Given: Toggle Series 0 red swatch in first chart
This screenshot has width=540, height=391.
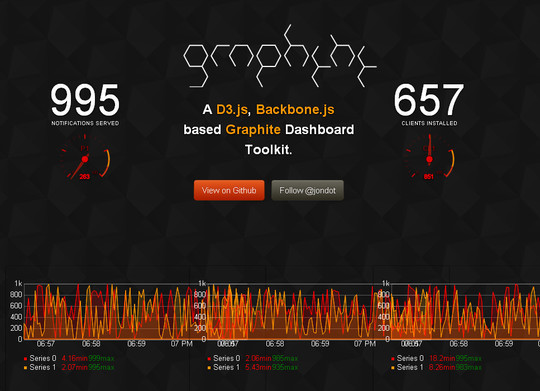Looking at the screenshot, I should (x=25, y=359).
